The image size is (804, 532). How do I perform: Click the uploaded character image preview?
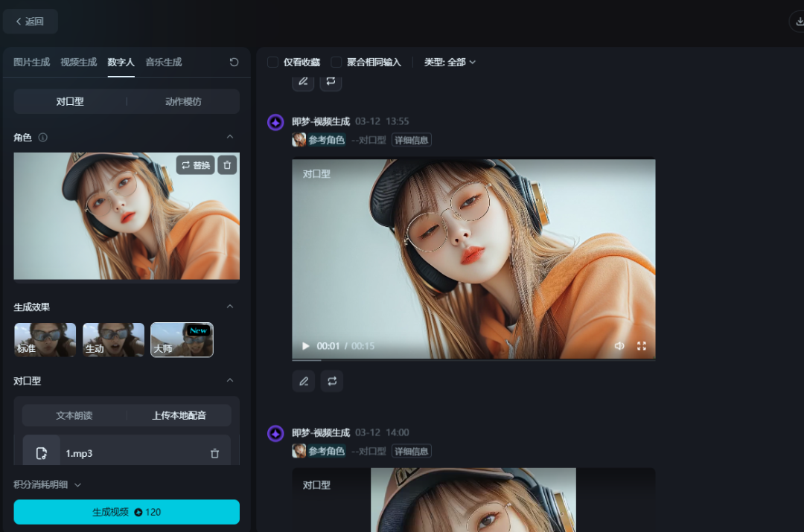point(127,216)
